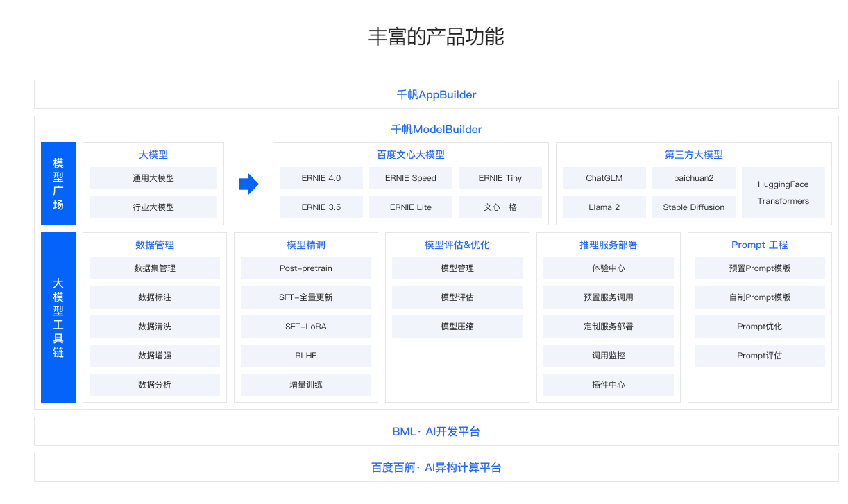Screen dimensions: 848x504
Task: Click the 千帆ModelBuilder heading
Action: [436, 130]
